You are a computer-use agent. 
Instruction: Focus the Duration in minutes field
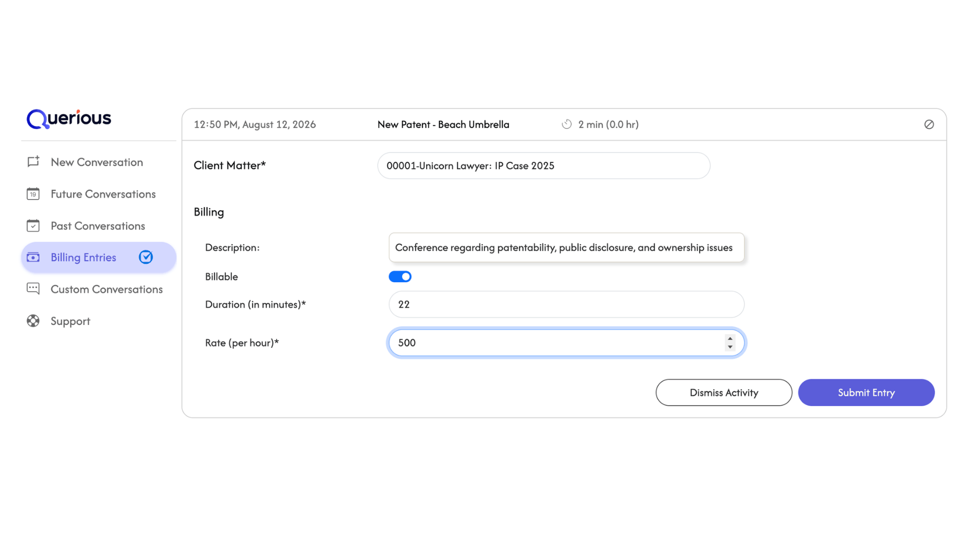pyautogui.click(x=567, y=305)
